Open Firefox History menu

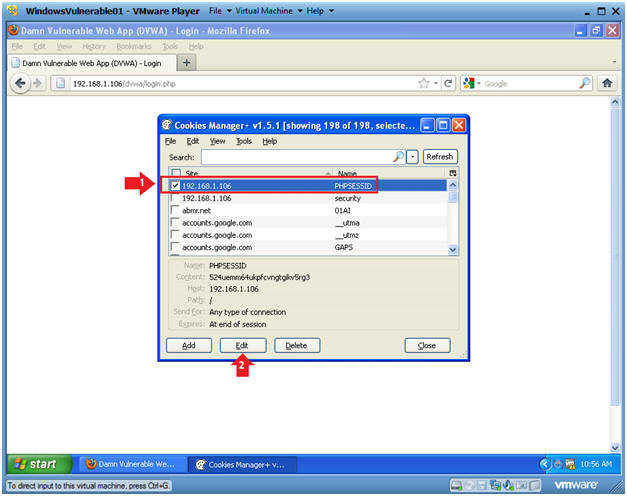pos(94,46)
